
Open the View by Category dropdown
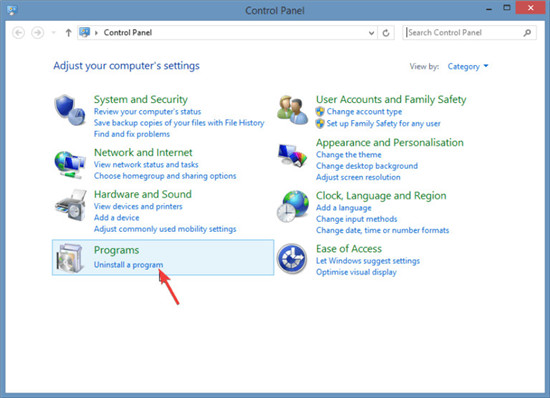pyautogui.click(x=468, y=66)
